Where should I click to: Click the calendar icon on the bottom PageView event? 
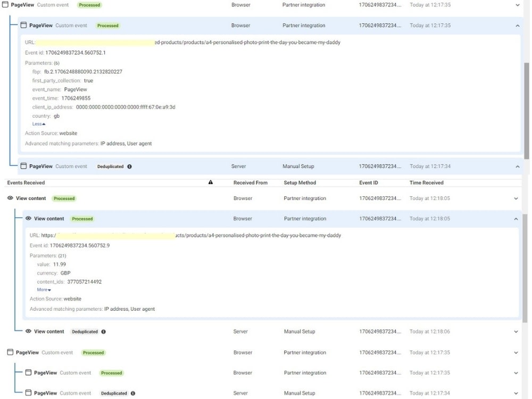click(x=10, y=352)
